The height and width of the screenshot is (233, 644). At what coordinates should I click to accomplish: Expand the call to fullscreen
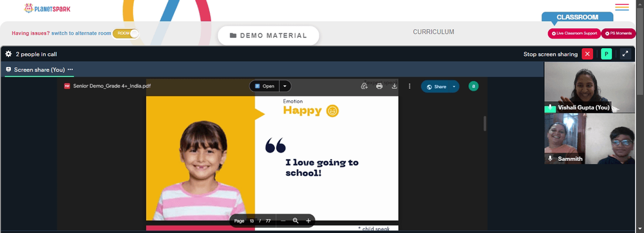pos(625,53)
